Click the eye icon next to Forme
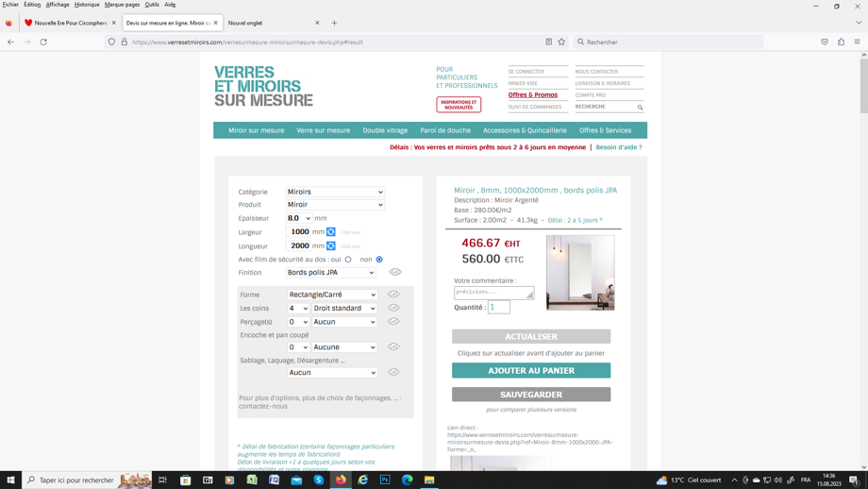Image resolution: width=868 pixels, height=489 pixels. coord(393,295)
